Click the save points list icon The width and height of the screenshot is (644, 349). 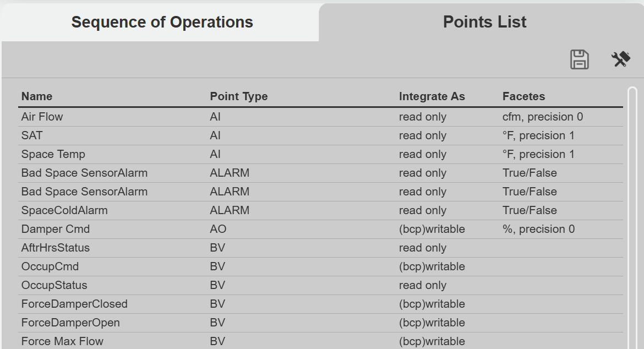tap(579, 59)
